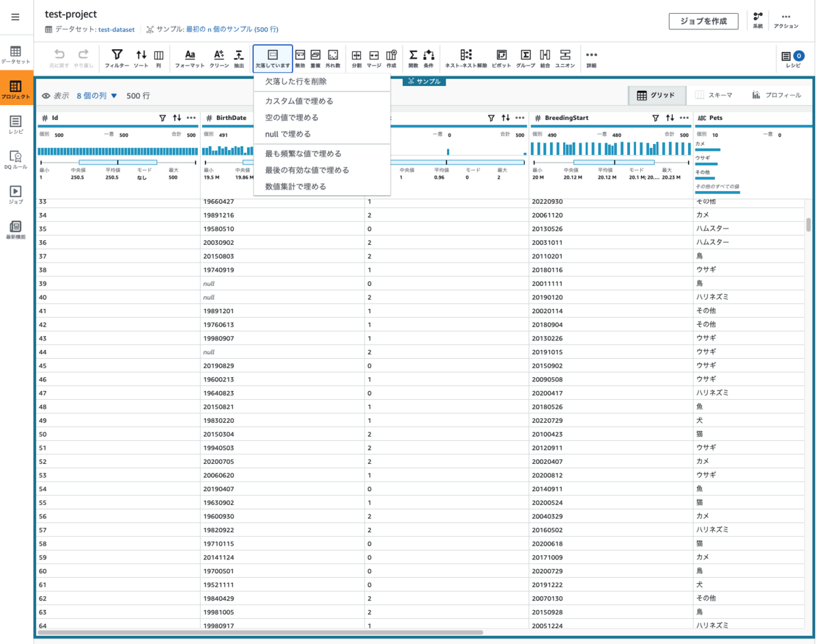
Task: Select the BreedingStart cell 20220930
Action: coord(611,201)
